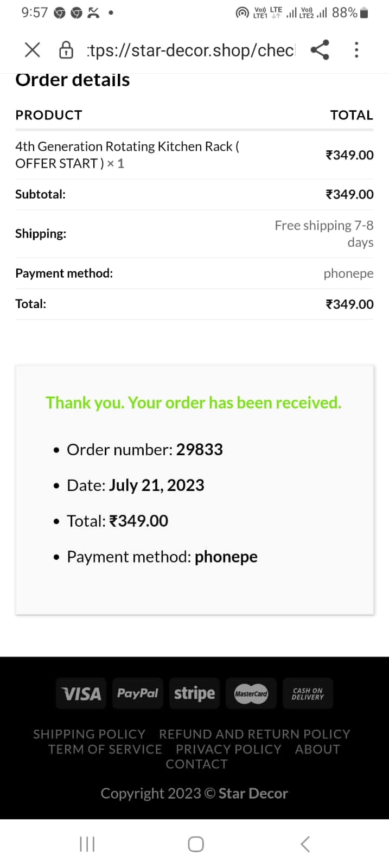Tap the Cash on Delivery badge
The height and width of the screenshot is (868, 389).
(308, 693)
